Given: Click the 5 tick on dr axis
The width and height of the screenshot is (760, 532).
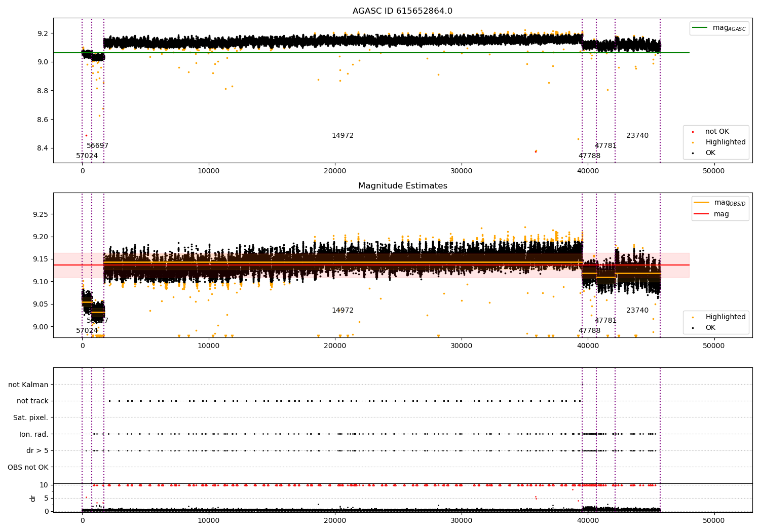Looking at the screenshot, I should [47, 499].
